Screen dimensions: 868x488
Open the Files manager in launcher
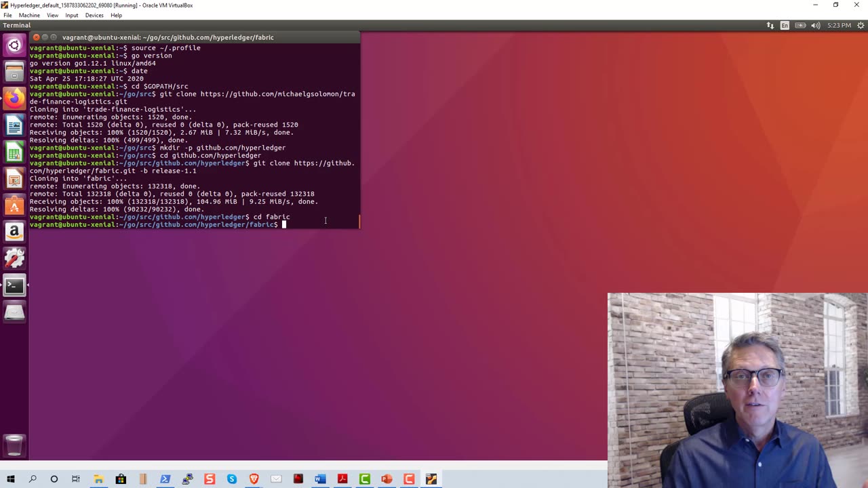tap(14, 72)
